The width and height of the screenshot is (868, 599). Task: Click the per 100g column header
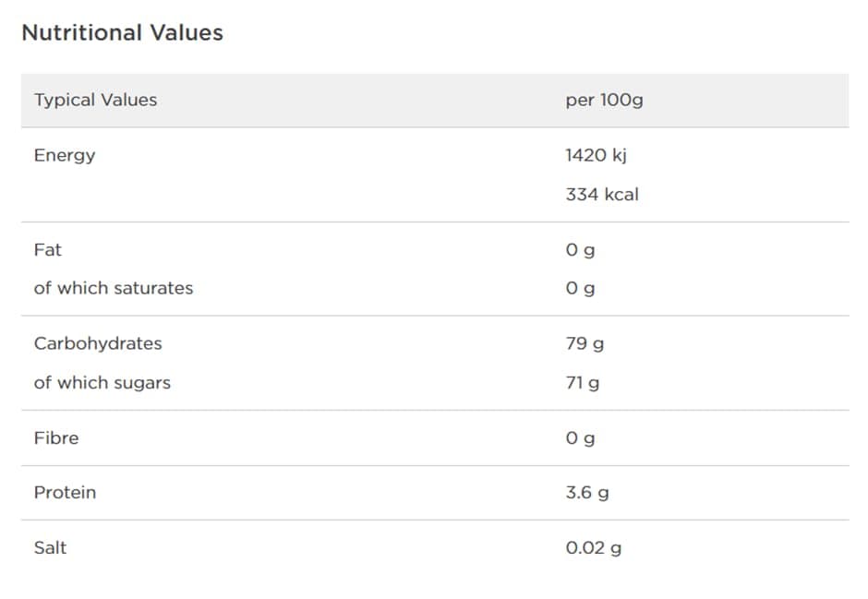click(604, 100)
